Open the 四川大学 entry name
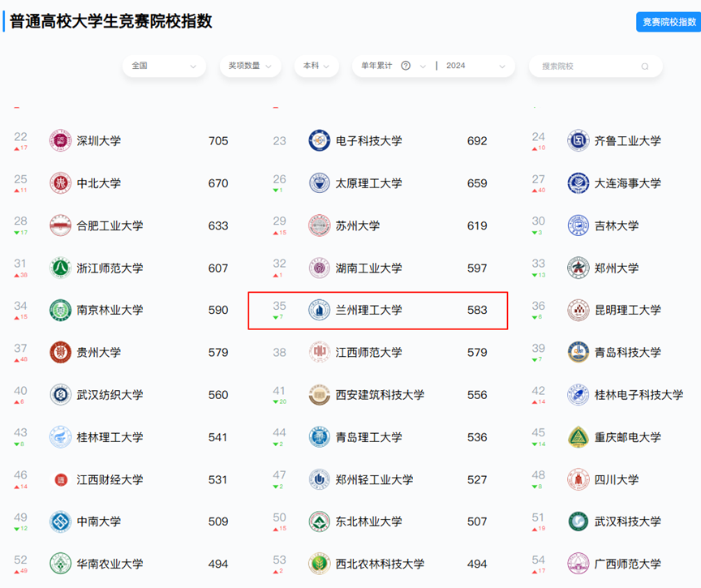Image resolution: width=701 pixels, height=588 pixels. tap(616, 479)
